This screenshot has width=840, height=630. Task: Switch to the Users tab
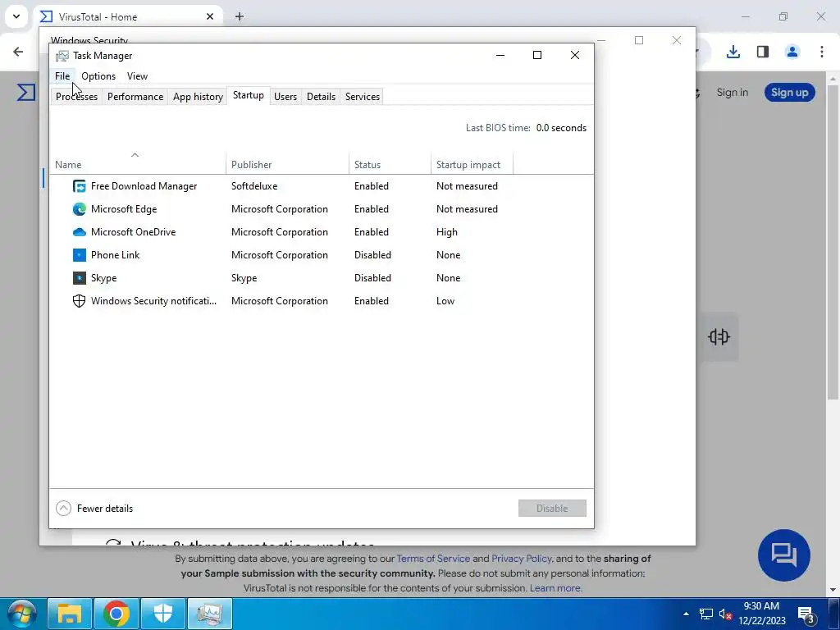285,97
